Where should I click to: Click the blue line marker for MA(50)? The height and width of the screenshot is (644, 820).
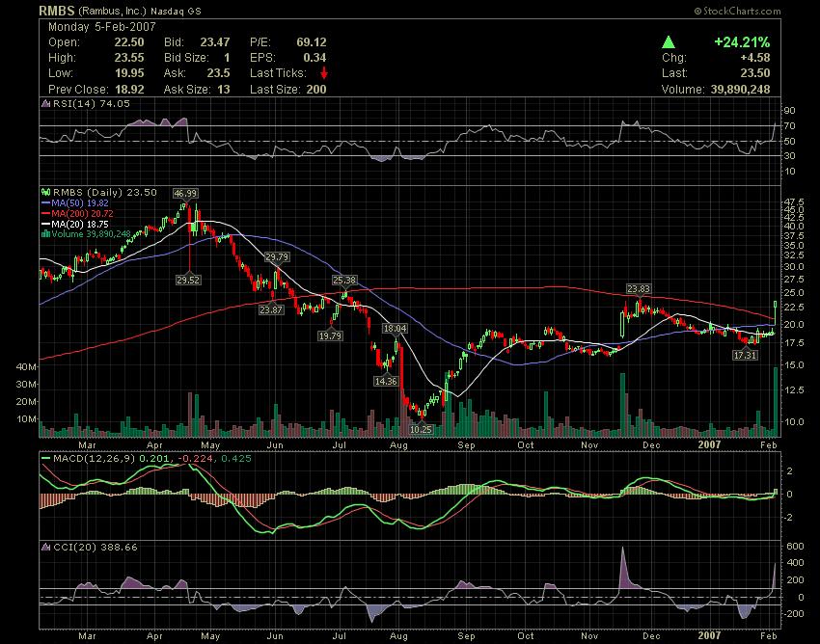[45, 203]
